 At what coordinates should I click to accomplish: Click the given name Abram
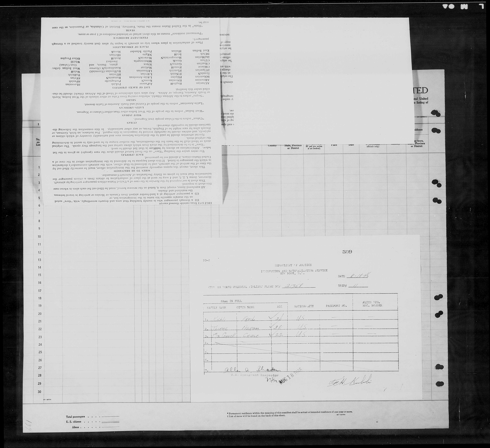point(250,328)
